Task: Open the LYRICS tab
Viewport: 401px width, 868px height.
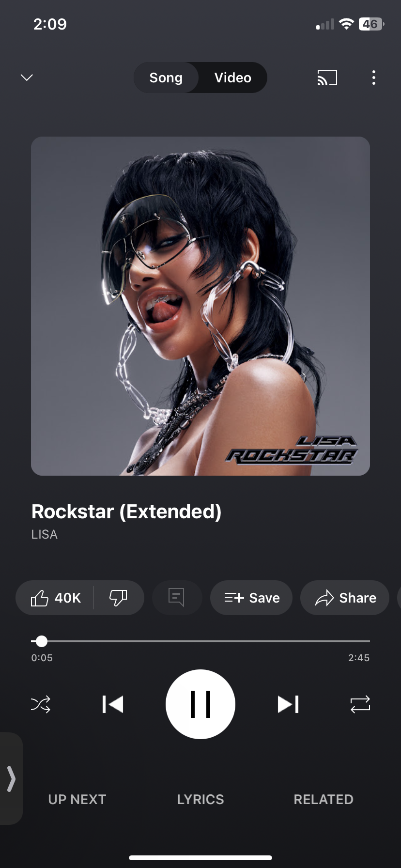Action: [200, 799]
